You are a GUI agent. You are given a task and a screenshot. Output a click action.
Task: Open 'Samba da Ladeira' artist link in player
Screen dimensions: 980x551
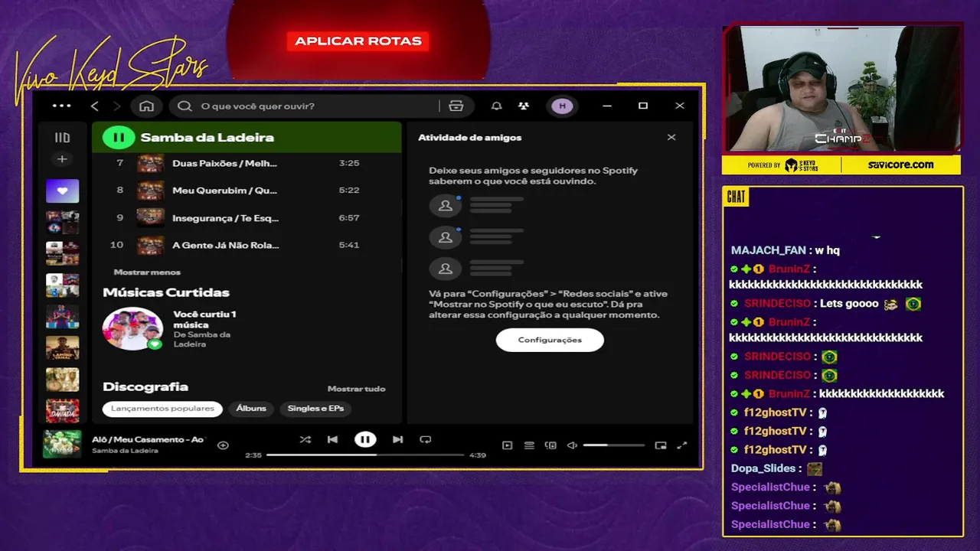point(126,451)
